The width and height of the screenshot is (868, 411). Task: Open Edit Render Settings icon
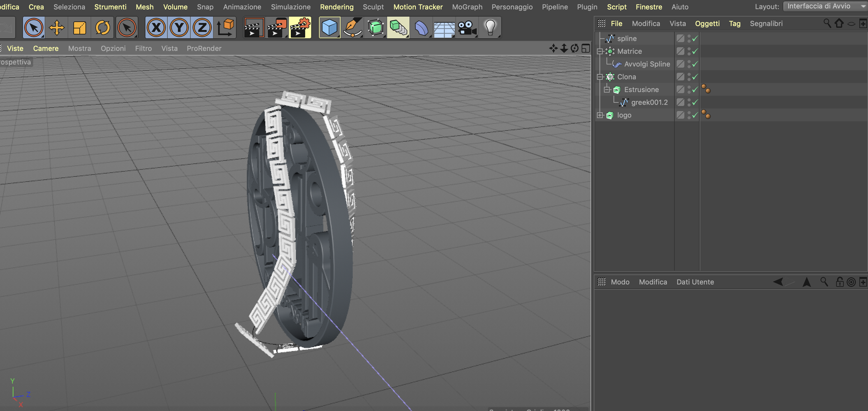[300, 28]
